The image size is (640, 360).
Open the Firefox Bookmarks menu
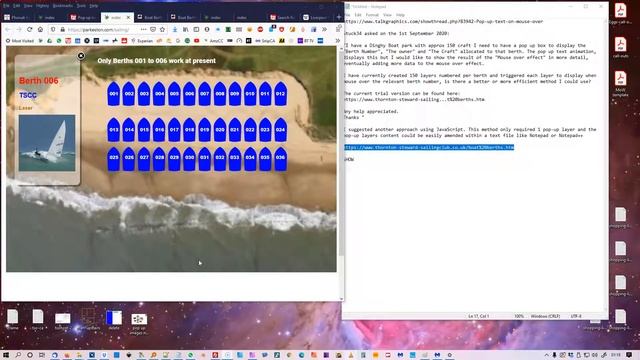62,6
